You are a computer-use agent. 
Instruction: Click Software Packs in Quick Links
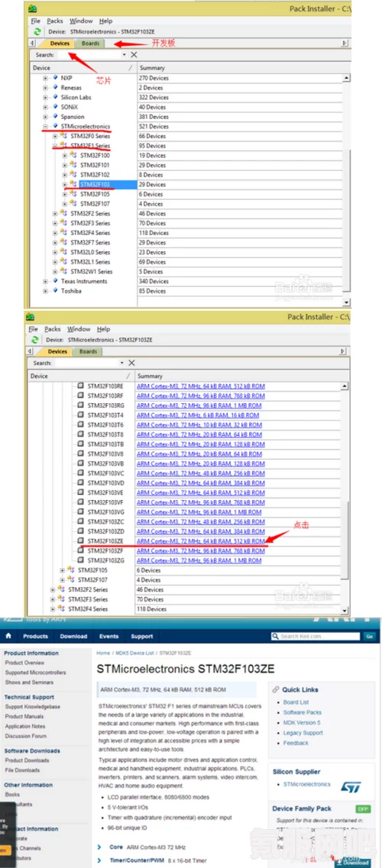pyautogui.click(x=303, y=712)
